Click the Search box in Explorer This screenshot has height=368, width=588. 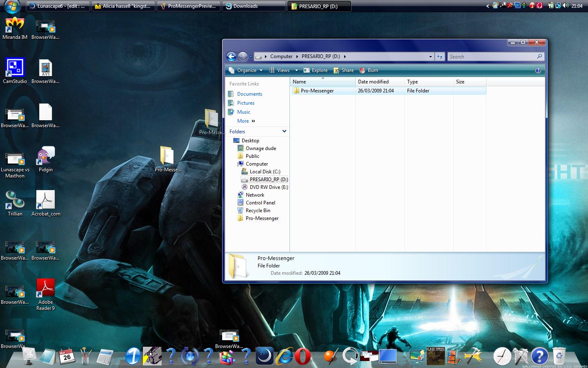pos(496,57)
